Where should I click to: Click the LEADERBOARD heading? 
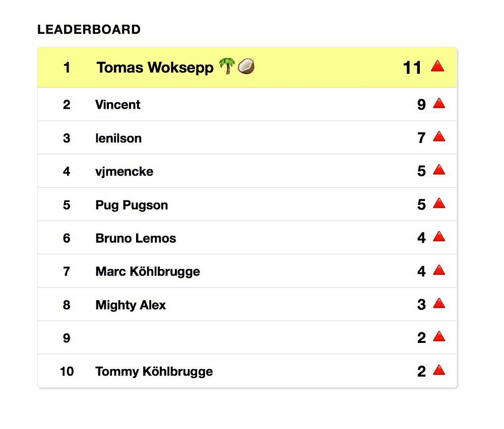pyautogui.click(x=89, y=30)
